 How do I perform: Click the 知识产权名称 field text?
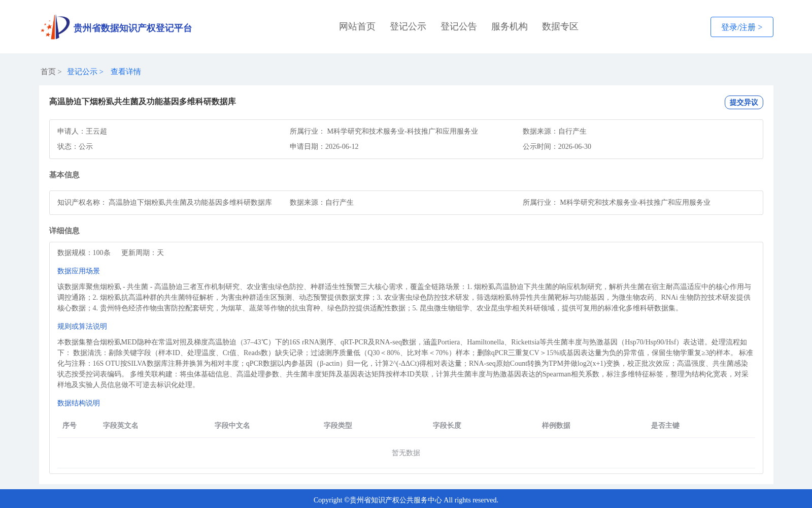164,202
